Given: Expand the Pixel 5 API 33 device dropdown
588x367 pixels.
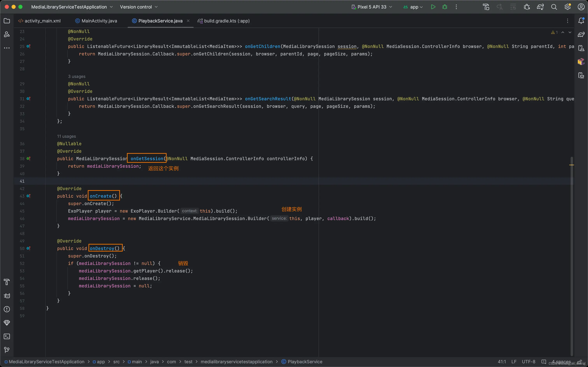Looking at the screenshot, I should [x=372, y=7].
